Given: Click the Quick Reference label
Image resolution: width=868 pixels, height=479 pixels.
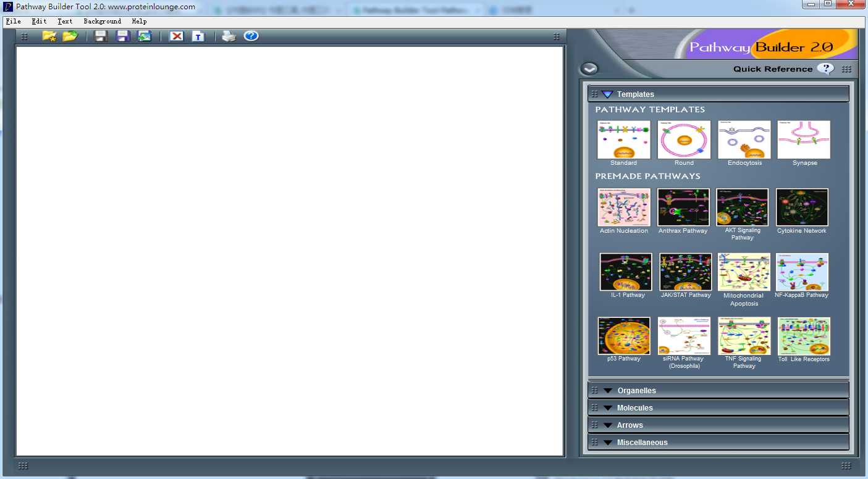Looking at the screenshot, I should pos(773,69).
